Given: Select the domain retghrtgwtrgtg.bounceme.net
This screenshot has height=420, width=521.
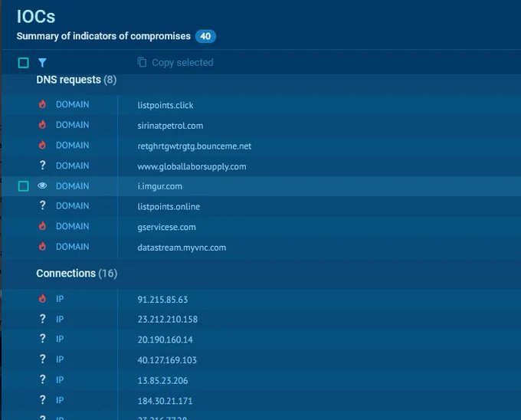Looking at the screenshot, I should 195,146.
